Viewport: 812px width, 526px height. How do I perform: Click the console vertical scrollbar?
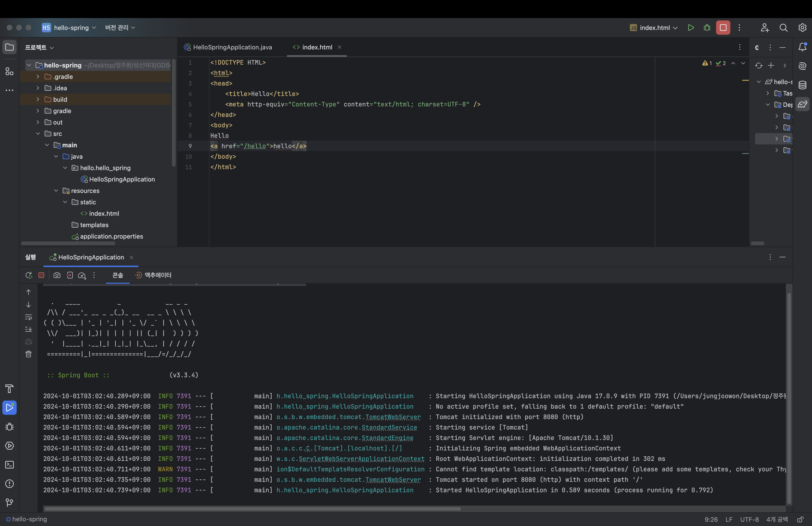789,398
